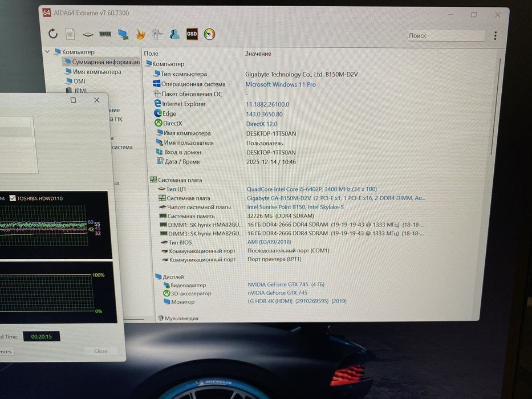Image resolution: width=532 pixels, height=399 pixels.
Task: Open the monitor diagnostics toolbar icon
Action: (x=123, y=34)
